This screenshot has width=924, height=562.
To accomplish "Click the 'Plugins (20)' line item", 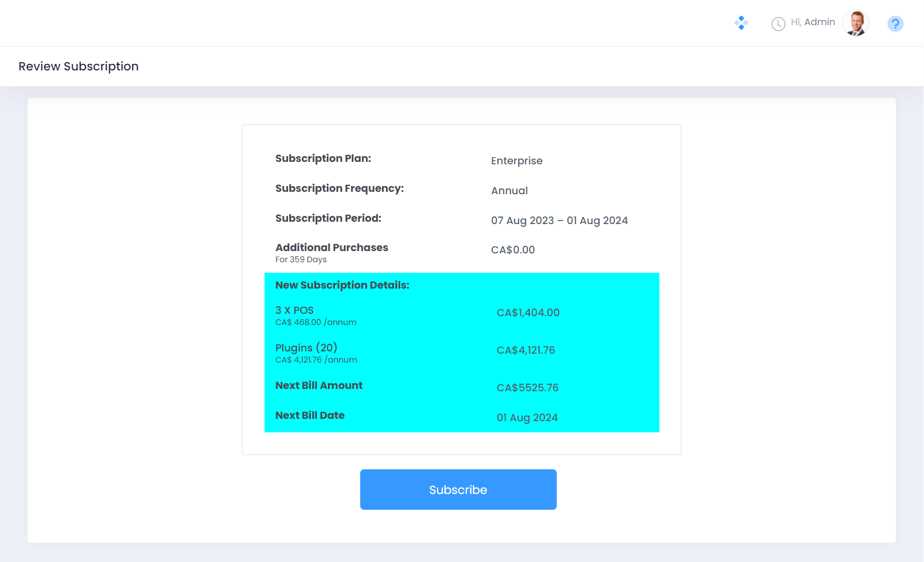I will [x=306, y=348].
